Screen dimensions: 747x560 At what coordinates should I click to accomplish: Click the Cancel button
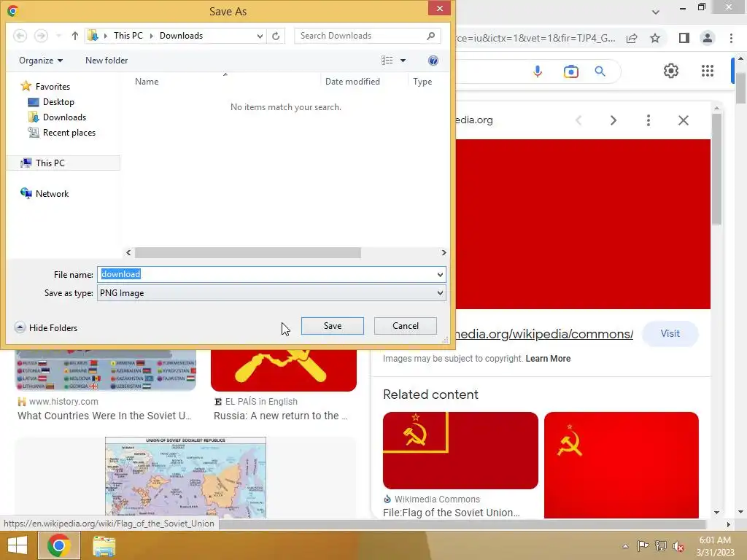pos(406,326)
